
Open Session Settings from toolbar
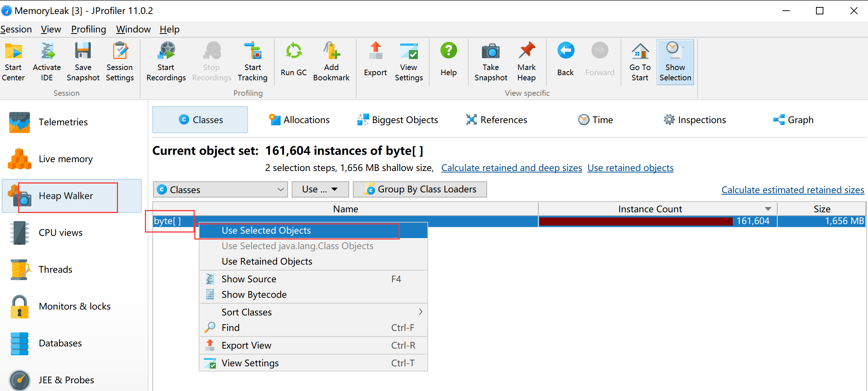coord(120,62)
